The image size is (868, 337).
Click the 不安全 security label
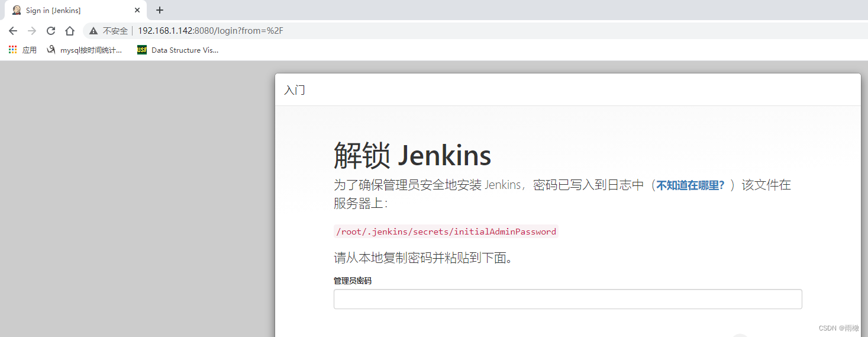(x=115, y=31)
